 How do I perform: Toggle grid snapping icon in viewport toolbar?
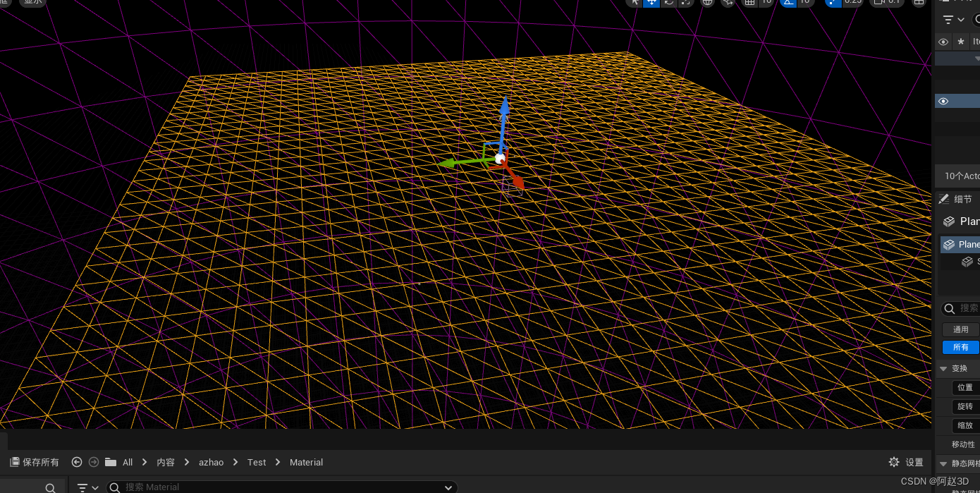749,2
